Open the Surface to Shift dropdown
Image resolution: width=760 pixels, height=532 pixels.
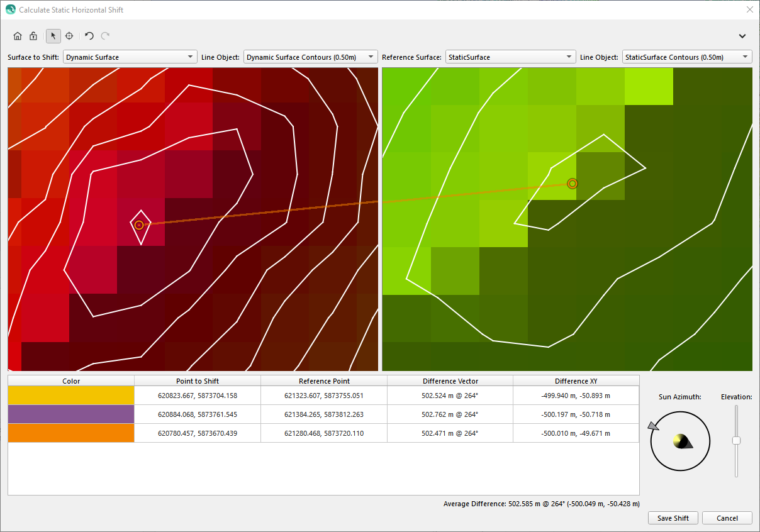click(130, 57)
